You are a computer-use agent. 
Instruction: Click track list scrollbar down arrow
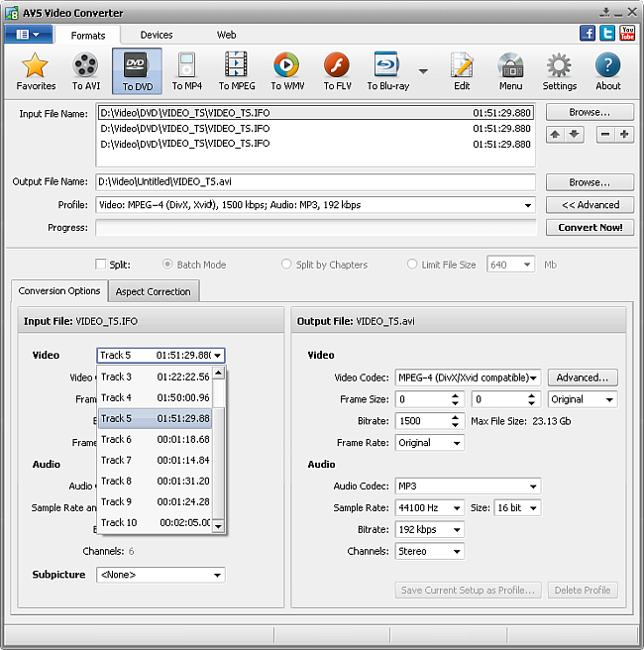coord(218,527)
